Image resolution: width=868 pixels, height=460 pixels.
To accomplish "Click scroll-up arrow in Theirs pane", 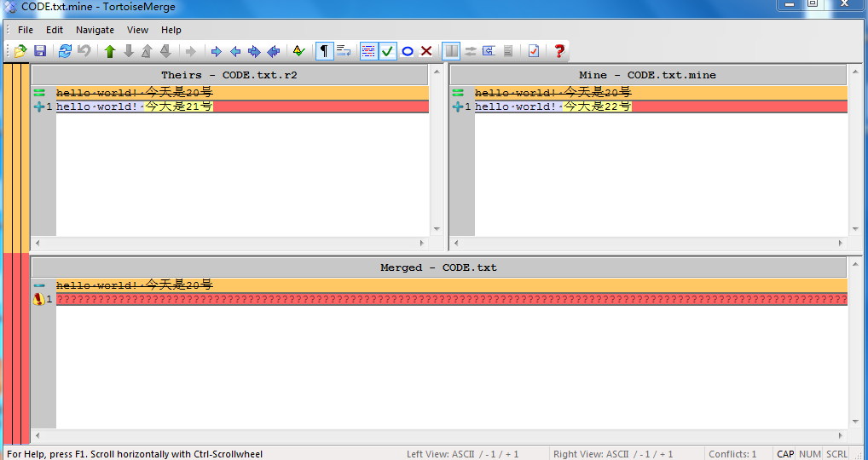I will click(x=437, y=72).
